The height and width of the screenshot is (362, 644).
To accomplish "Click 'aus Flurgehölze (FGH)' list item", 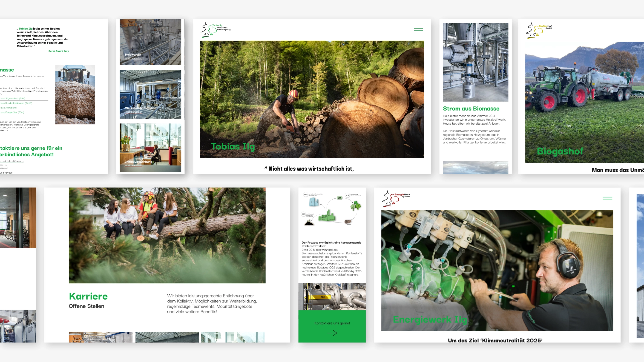I will pos(12,112).
